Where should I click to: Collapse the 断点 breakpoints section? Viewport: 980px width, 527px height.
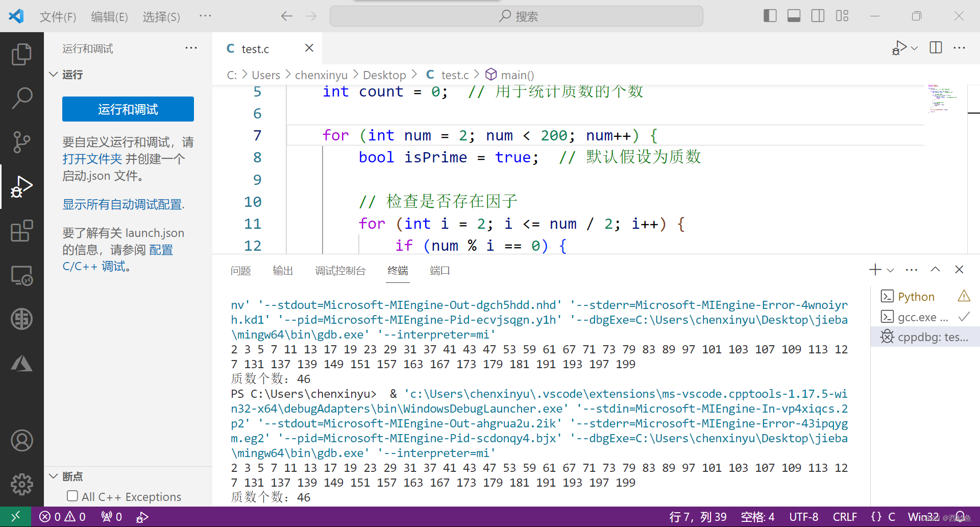click(54, 476)
